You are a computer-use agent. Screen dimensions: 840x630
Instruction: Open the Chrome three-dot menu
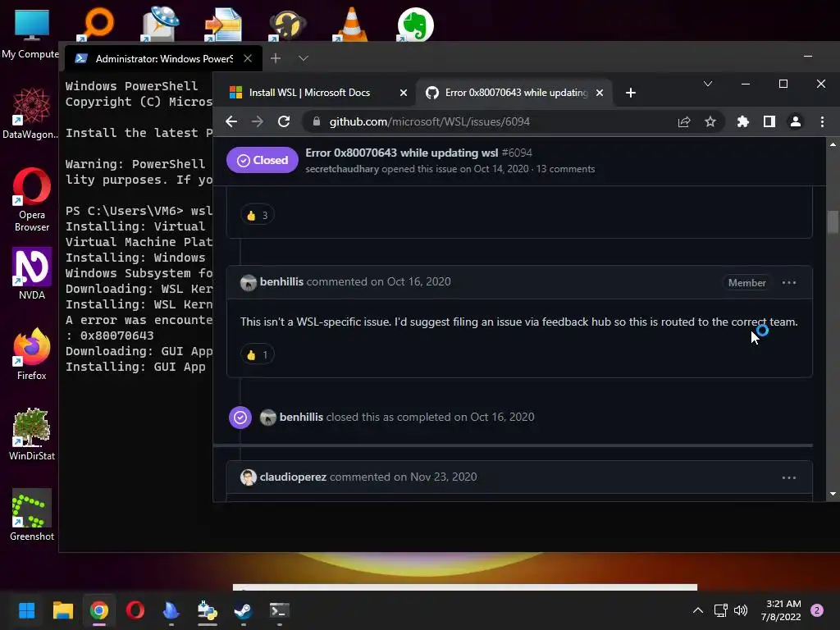tap(822, 122)
